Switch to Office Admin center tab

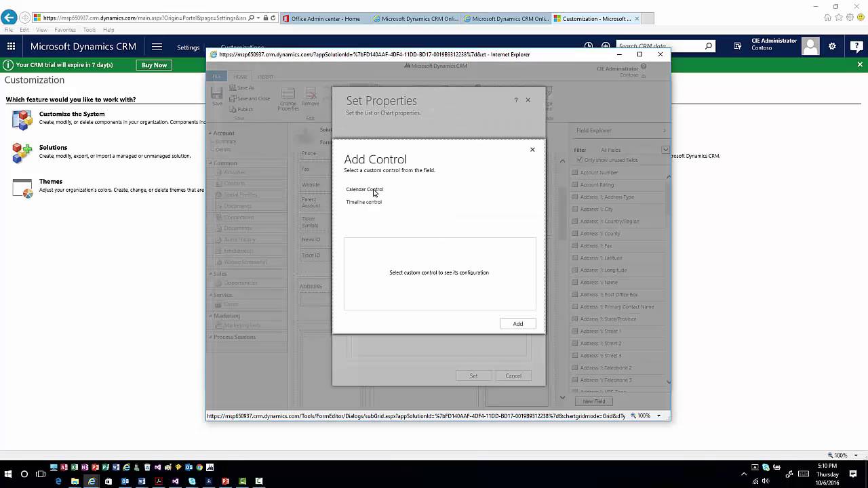click(x=325, y=18)
